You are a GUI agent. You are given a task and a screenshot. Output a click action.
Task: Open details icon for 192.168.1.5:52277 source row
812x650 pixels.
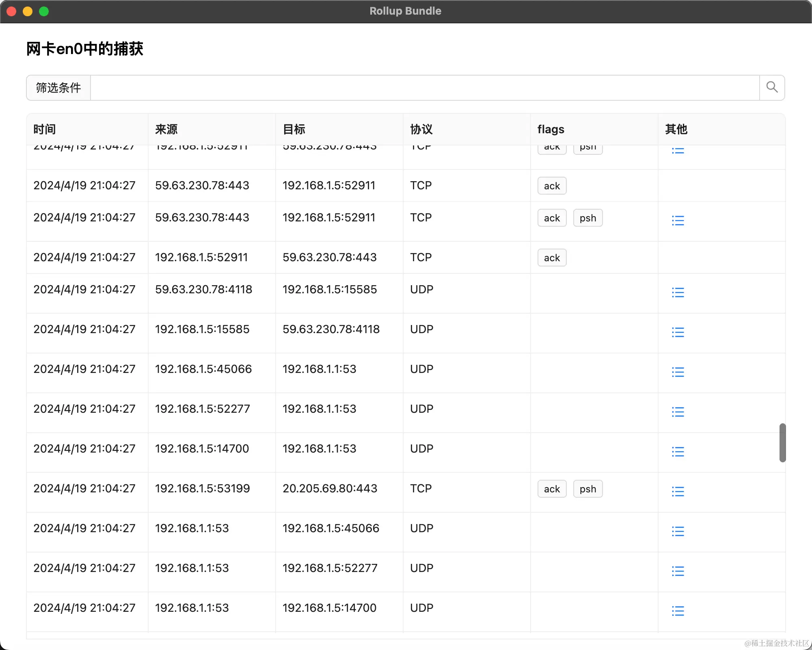pyautogui.click(x=678, y=412)
